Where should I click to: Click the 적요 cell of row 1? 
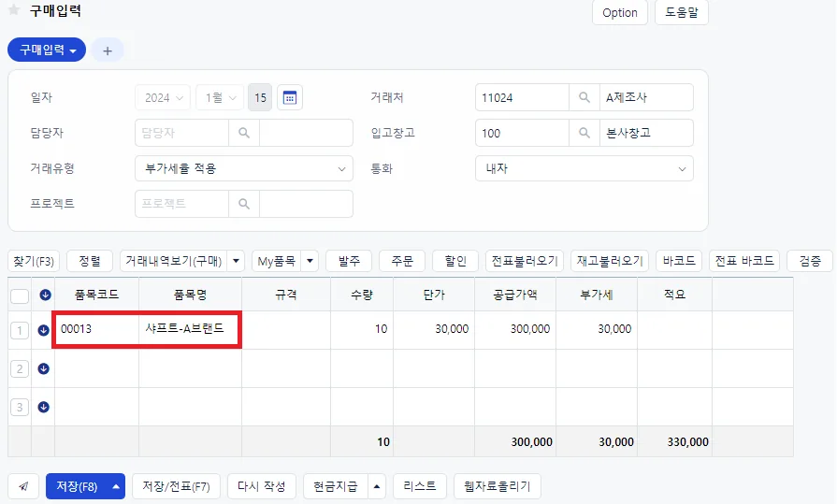click(x=674, y=329)
